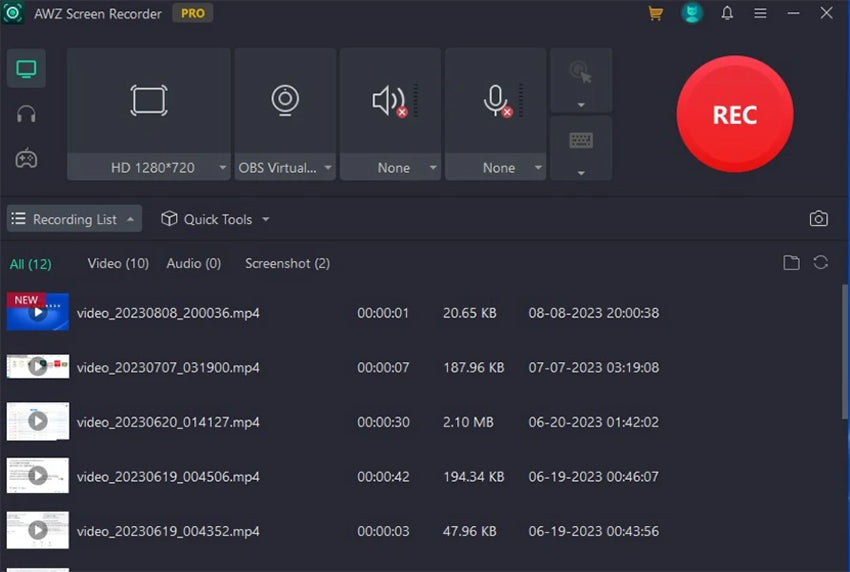850x572 pixels.
Task: Switch to audio recording mode headphones icon
Action: pos(26,114)
